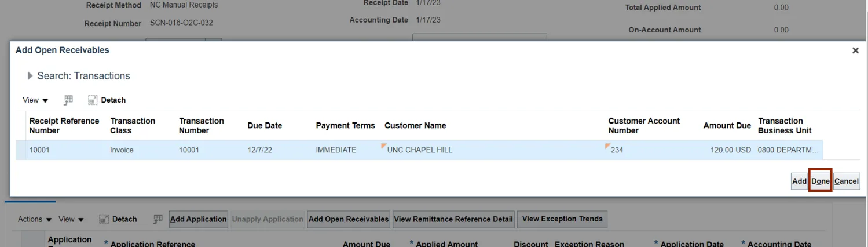The height and width of the screenshot is (247, 868).
Task: Expand the Search: Transactions section
Action: tap(30, 76)
